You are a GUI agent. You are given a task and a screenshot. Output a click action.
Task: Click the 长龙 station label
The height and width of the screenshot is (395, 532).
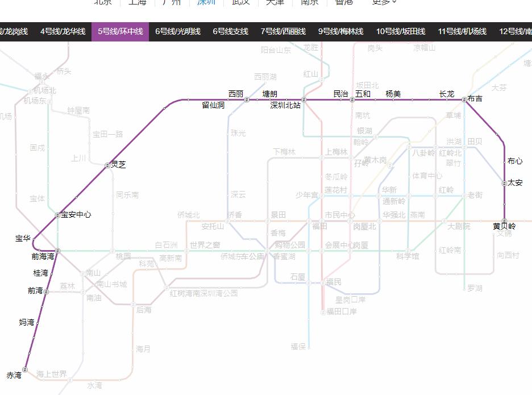(x=447, y=94)
